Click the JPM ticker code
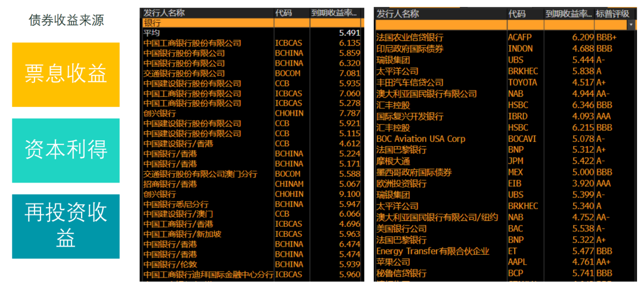Screen dimensions: 644x290 [x=515, y=161]
